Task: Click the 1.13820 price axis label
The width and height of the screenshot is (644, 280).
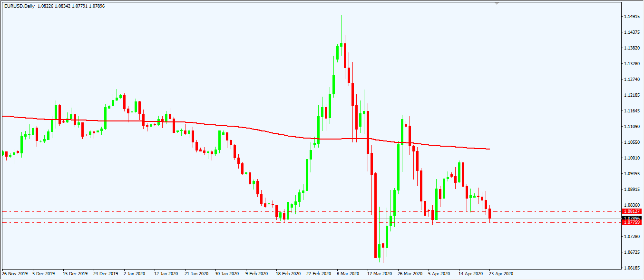Action: (x=632, y=48)
